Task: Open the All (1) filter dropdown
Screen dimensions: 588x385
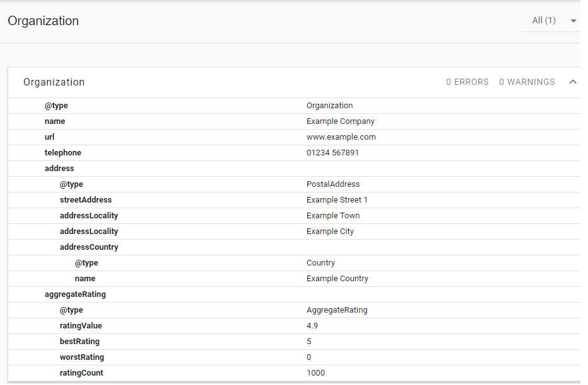Action: click(x=554, y=21)
